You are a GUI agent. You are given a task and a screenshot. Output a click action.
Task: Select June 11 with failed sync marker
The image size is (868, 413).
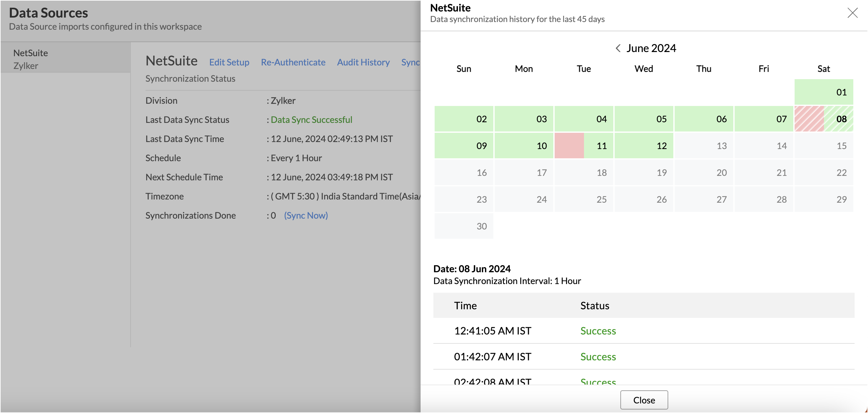pos(584,146)
